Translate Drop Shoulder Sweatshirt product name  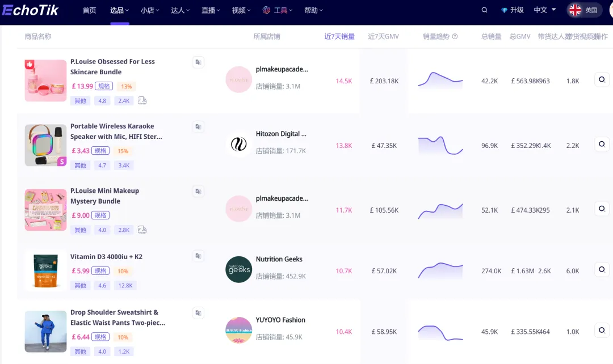point(198,313)
